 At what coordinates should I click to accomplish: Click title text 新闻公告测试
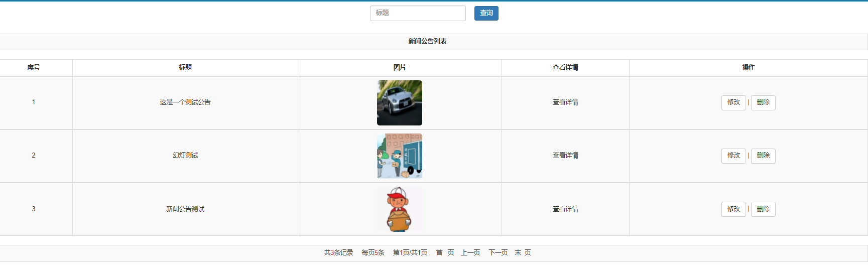(x=185, y=209)
